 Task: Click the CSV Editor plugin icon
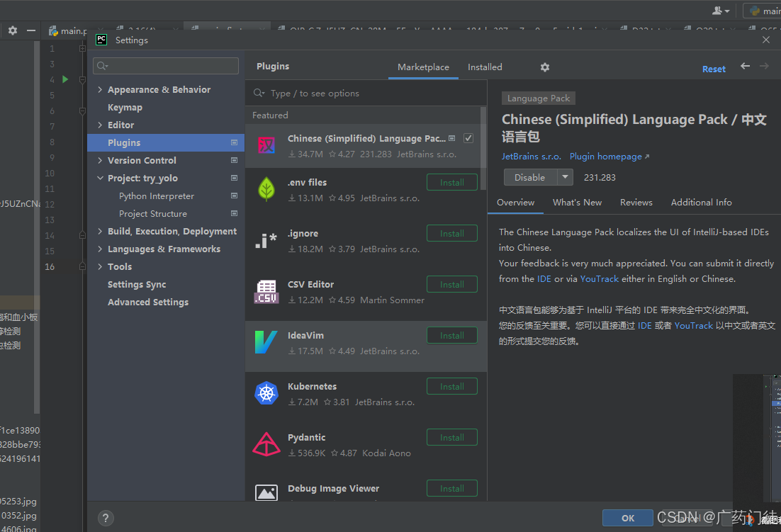(x=266, y=292)
